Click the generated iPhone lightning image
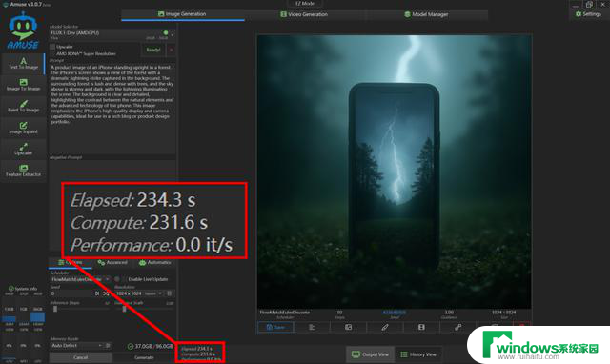This screenshot has height=364, width=610. 394,172
